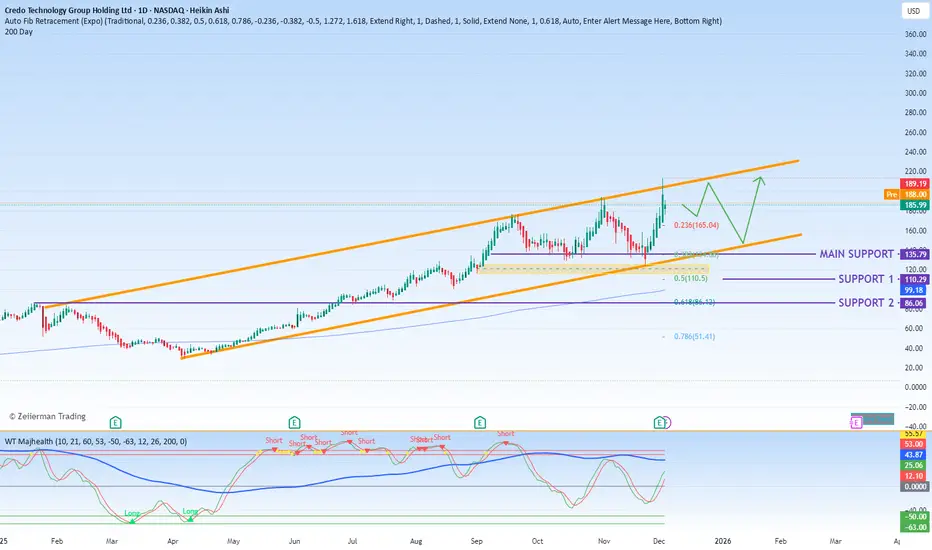This screenshot has width=932, height=550.
Task: Click the Long signal marker near Apr
Action: (x=190, y=514)
